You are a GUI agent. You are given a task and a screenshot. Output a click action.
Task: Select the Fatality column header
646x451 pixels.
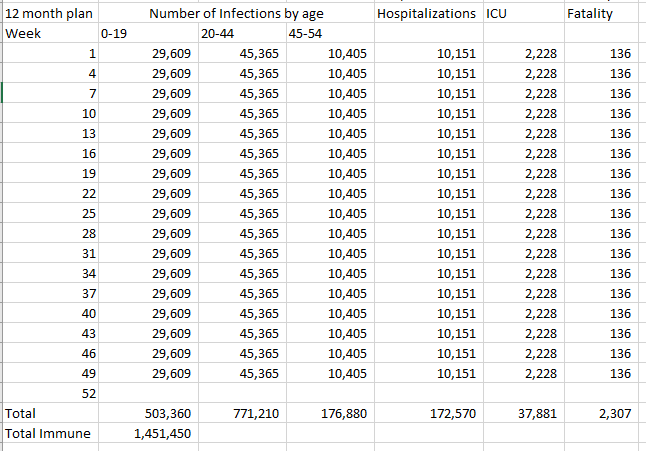pos(589,14)
